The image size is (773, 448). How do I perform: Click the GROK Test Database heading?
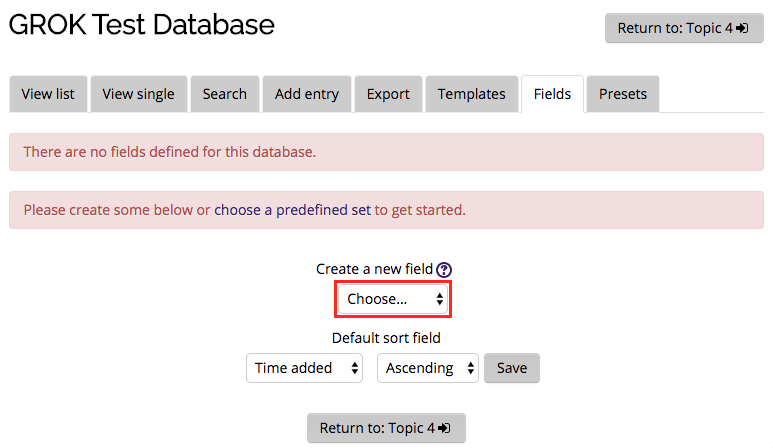[141, 25]
